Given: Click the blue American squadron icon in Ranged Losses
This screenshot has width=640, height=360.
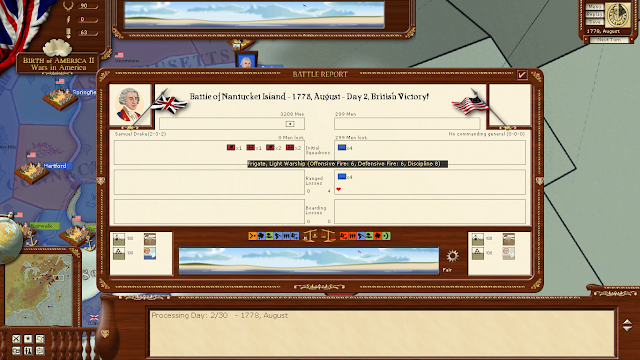Looking at the screenshot, I should [x=342, y=176].
